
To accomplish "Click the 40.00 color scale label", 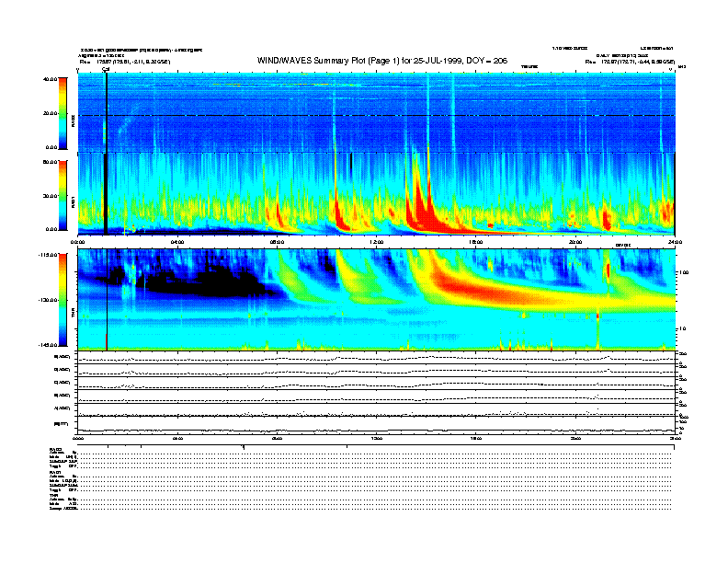I will [51, 79].
